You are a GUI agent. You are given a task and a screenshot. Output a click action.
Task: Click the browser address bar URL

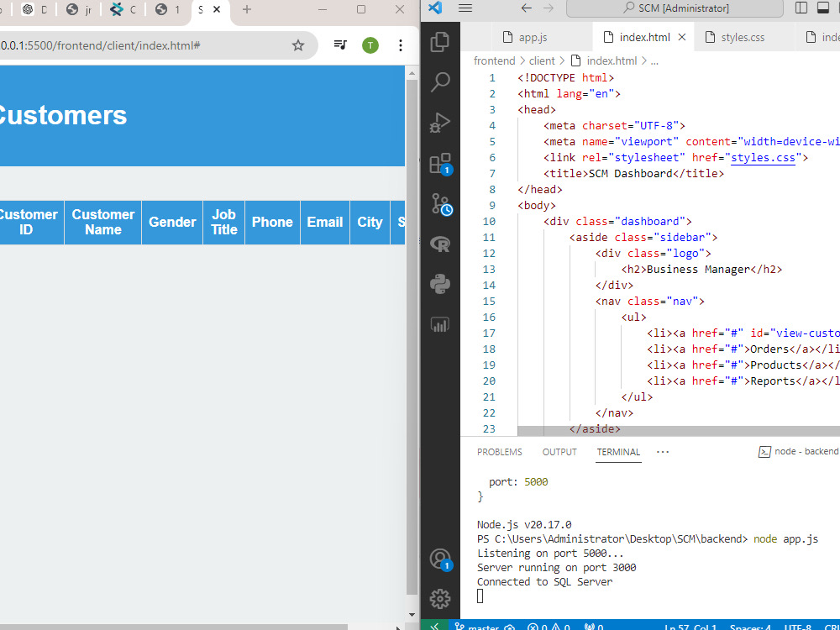100,45
